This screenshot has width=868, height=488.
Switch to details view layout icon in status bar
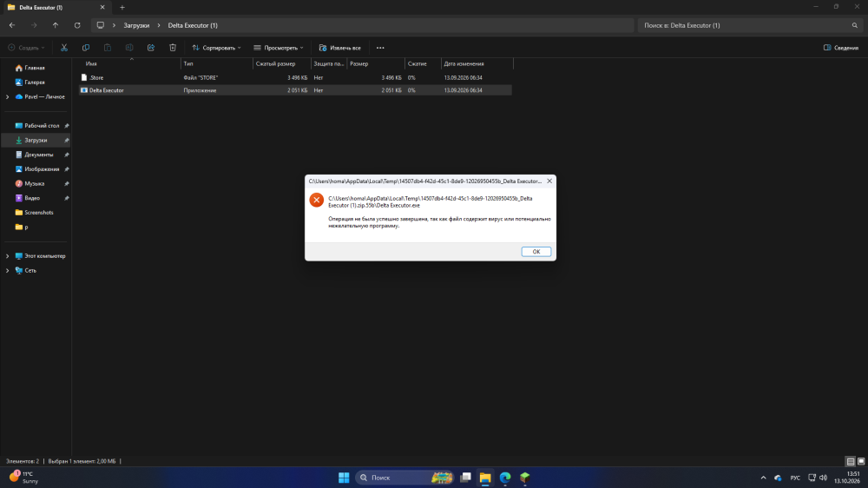[851, 461]
